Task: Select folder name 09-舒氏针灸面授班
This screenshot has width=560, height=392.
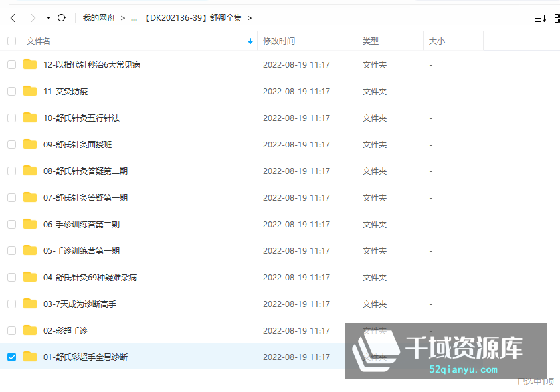Action: click(x=78, y=144)
